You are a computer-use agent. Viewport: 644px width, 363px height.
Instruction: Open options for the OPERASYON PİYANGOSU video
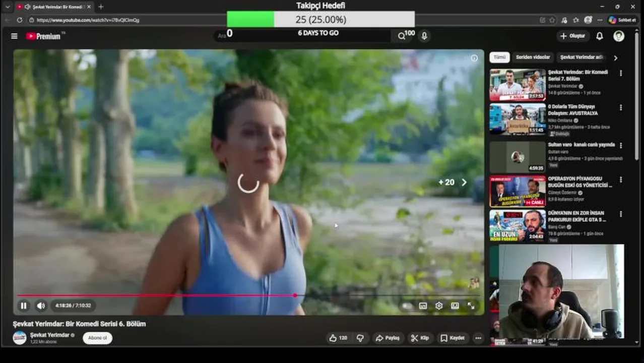pos(621,179)
